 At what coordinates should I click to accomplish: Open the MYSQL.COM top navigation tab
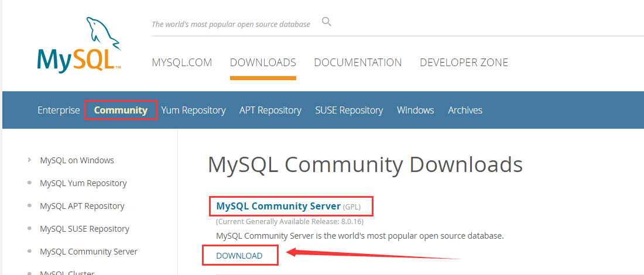182,63
